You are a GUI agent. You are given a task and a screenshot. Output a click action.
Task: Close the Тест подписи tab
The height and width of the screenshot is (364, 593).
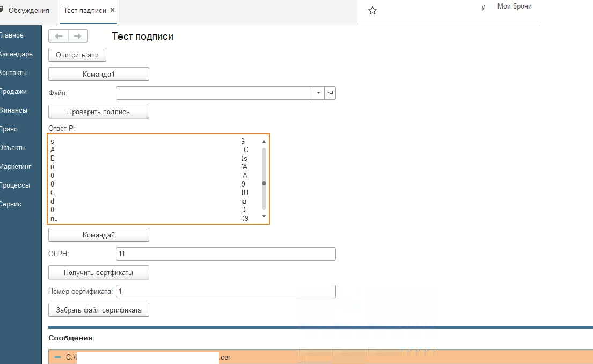tap(112, 10)
